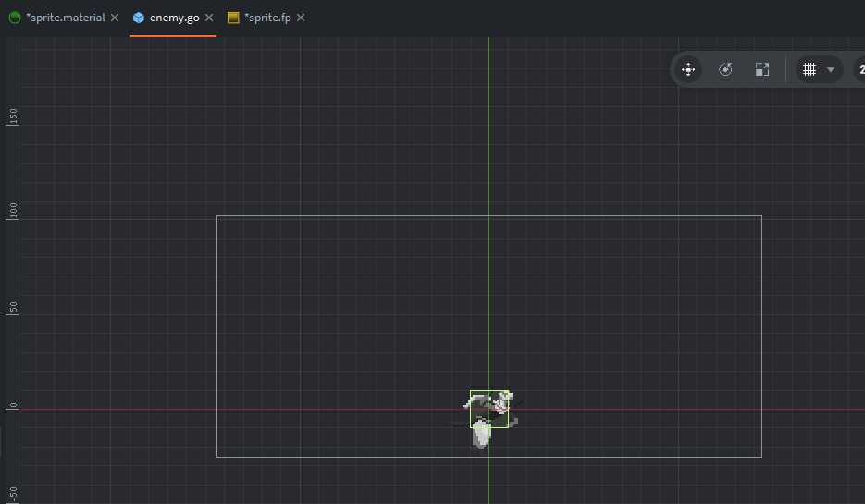Screen dimensions: 865x504
Task: Click the blue cube game object icon
Action: point(139,18)
